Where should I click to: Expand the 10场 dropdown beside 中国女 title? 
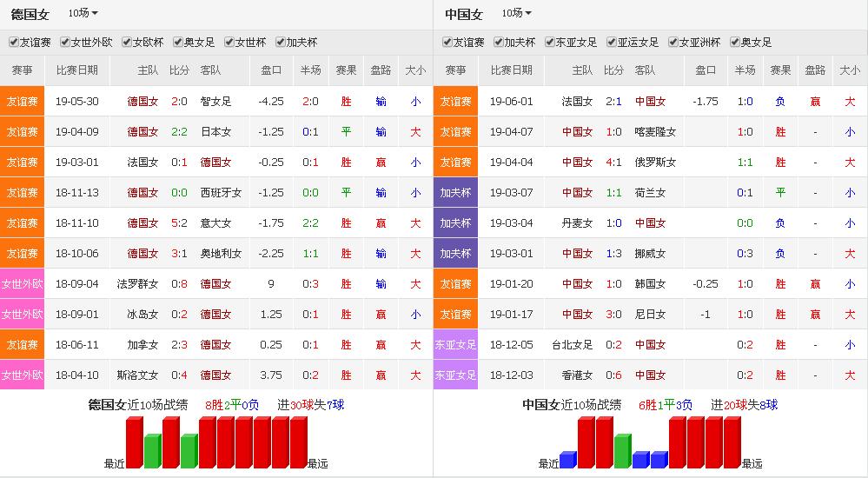[516, 13]
